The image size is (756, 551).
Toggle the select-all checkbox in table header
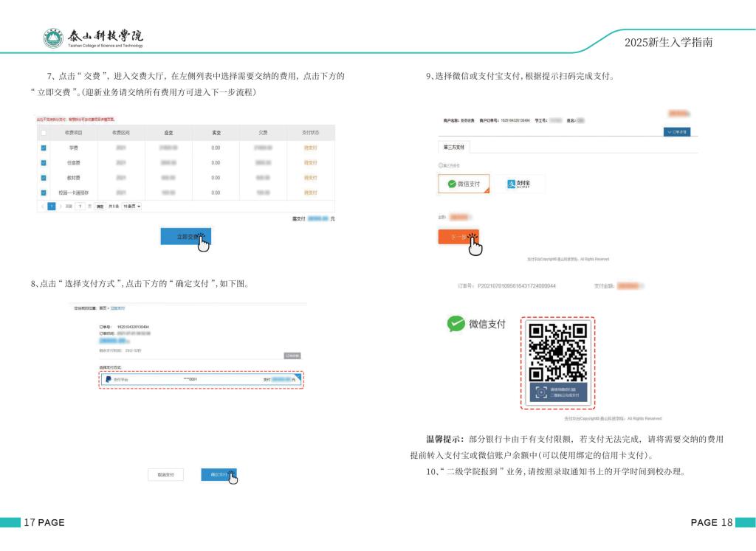(44, 133)
